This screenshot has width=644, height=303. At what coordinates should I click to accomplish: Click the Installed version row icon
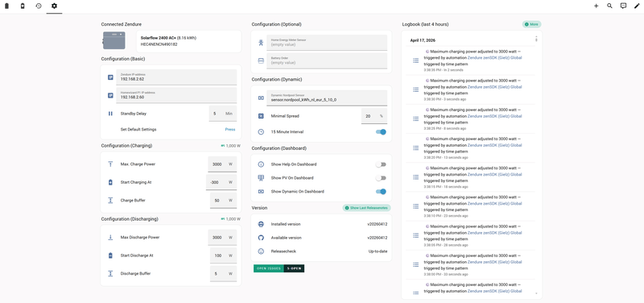(x=260, y=224)
